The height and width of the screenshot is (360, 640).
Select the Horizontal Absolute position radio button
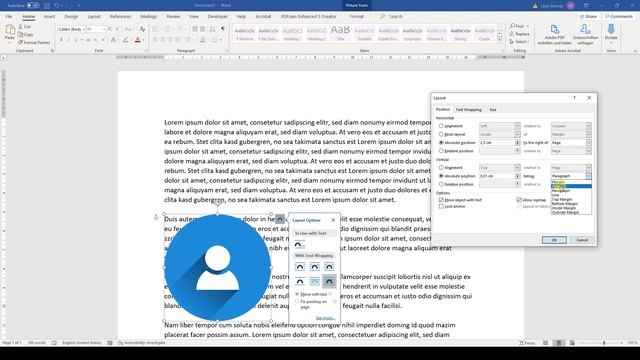click(x=441, y=142)
